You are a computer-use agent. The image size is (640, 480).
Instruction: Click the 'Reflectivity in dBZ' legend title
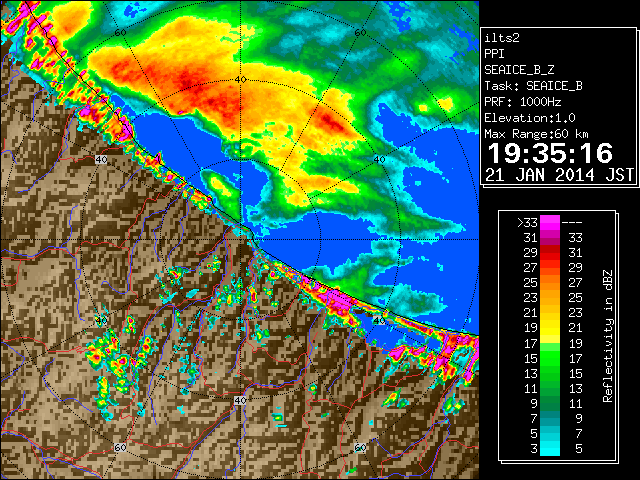coord(608,336)
